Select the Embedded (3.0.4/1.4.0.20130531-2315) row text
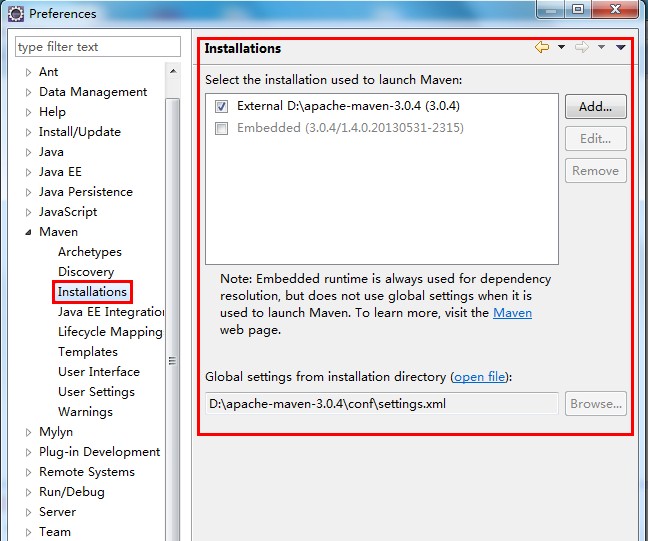Screen dimensions: 648x541 click(x=350, y=128)
